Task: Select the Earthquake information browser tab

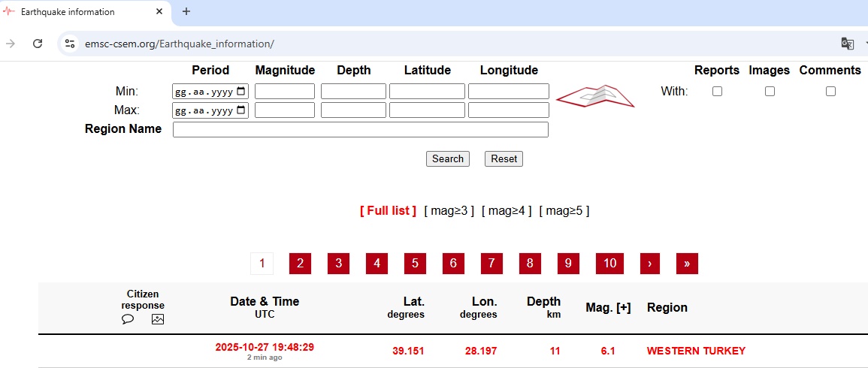Action: [x=84, y=12]
